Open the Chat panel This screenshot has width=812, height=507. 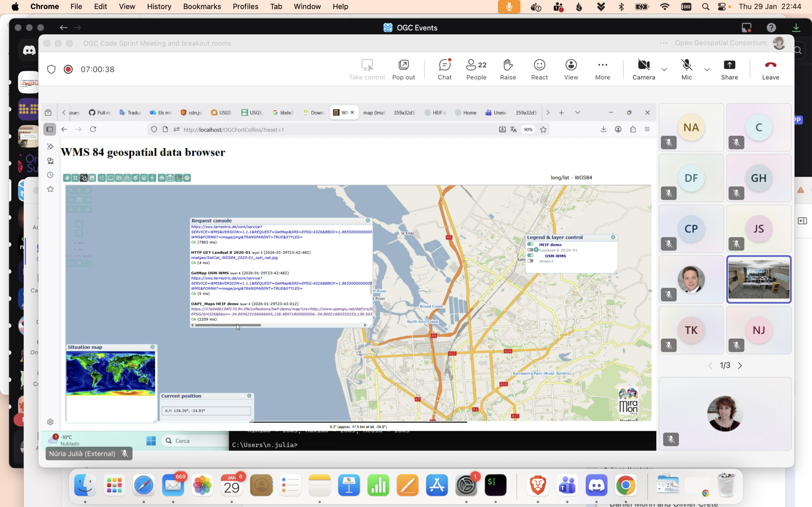pos(445,69)
